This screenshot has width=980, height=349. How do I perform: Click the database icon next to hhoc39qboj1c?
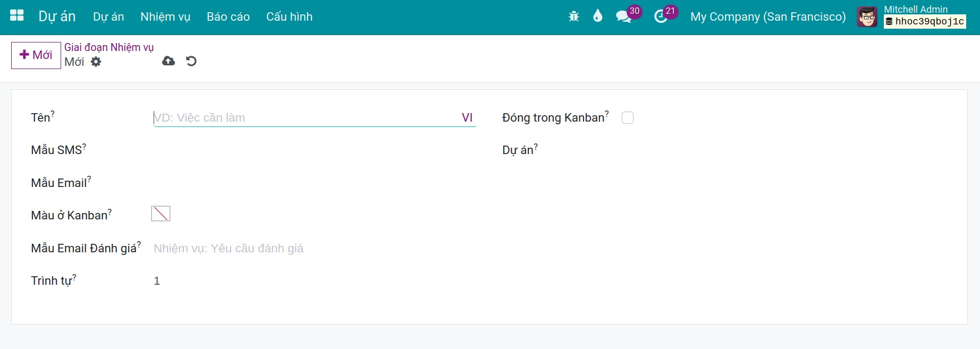889,22
